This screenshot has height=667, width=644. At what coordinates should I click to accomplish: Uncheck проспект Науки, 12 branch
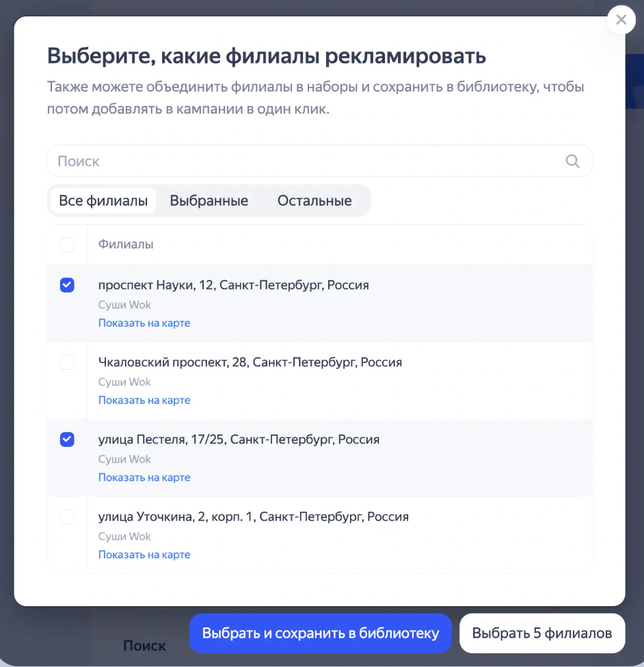(67, 285)
